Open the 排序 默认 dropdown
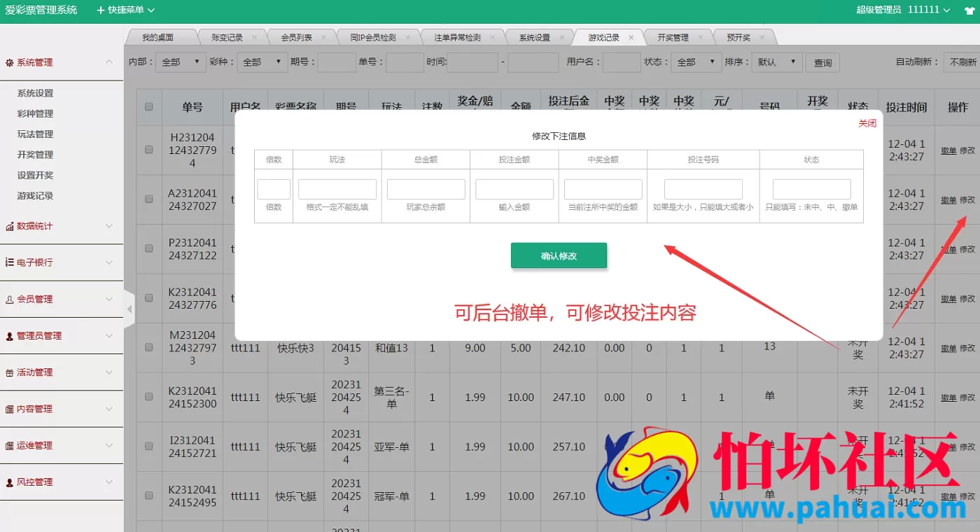The height and width of the screenshot is (532, 980). (777, 62)
